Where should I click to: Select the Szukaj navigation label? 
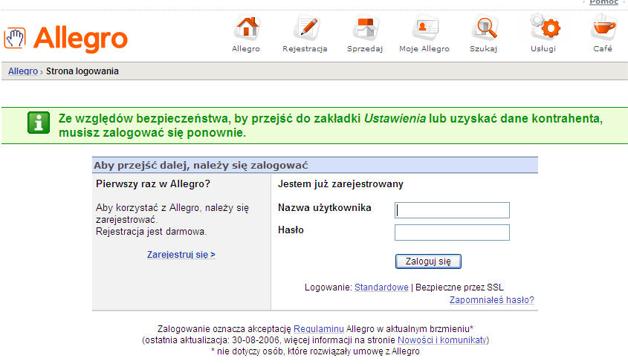[483, 49]
